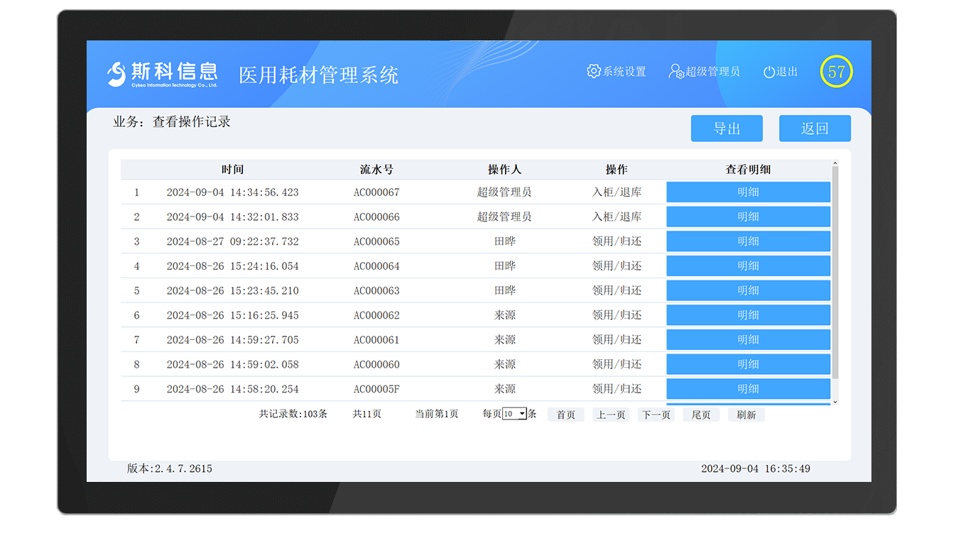
Task: Open 系统设置 via the gear icon
Action: [594, 71]
